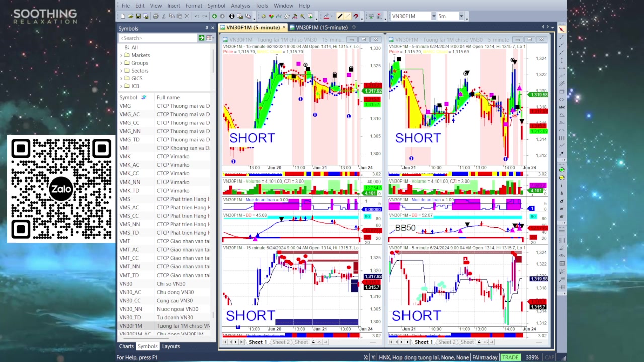Click the FAIntraday status bar entry
The height and width of the screenshot is (362, 644).
click(x=485, y=358)
